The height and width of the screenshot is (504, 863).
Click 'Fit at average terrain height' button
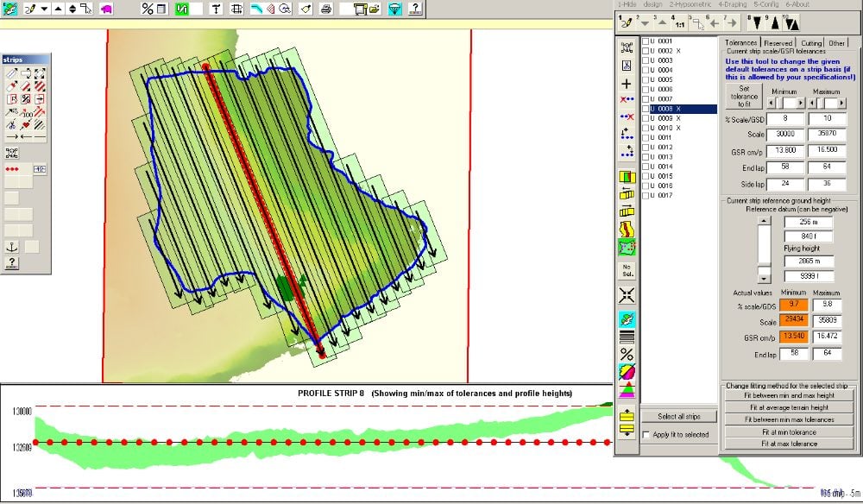(x=790, y=407)
